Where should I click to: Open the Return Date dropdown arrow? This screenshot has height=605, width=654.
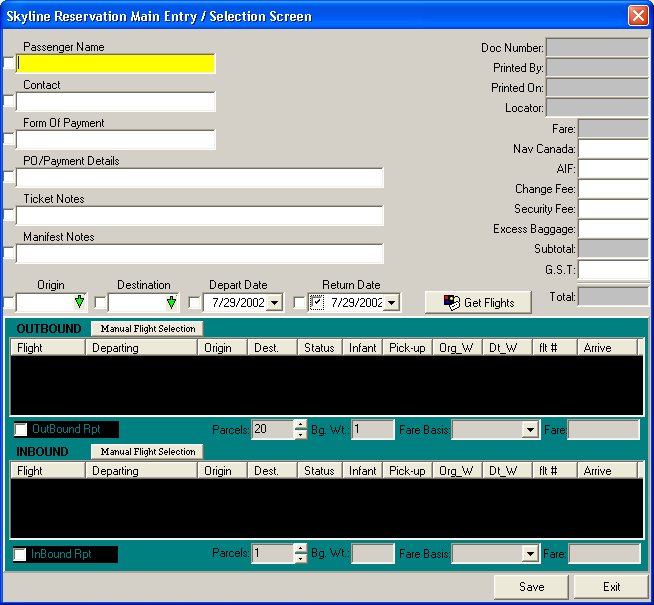391,303
